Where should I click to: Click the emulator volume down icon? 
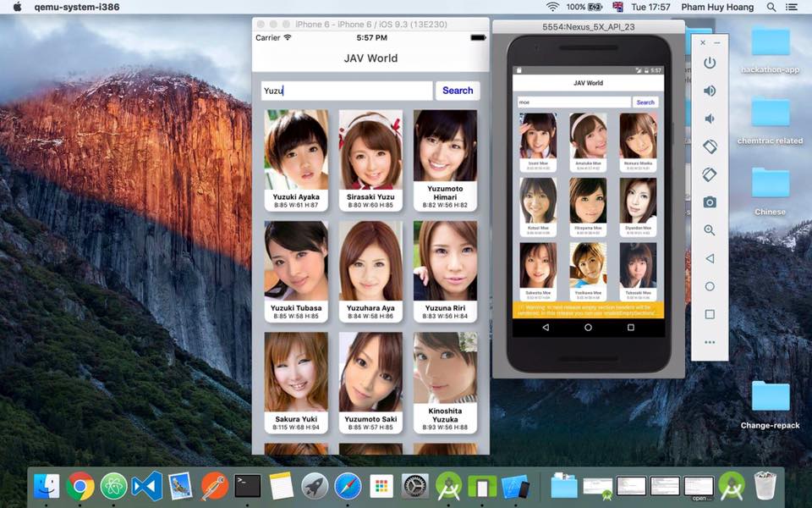coord(710,119)
